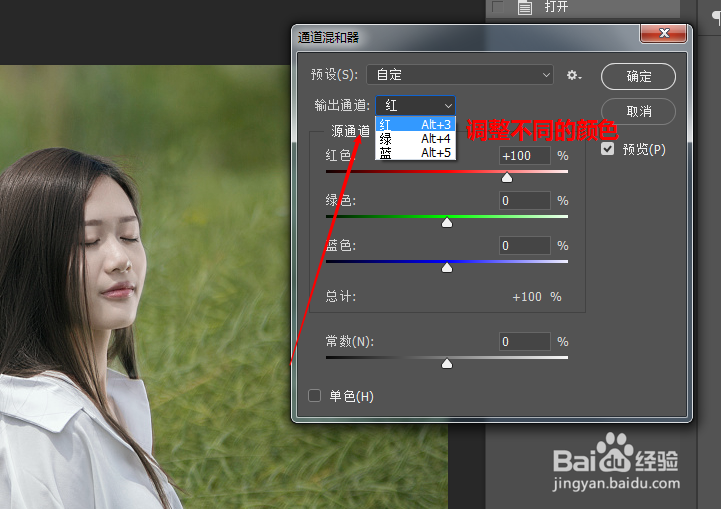This screenshot has height=509, width=721.
Task: Toggle the 预览(P) checkbox
Action: coord(607,149)
